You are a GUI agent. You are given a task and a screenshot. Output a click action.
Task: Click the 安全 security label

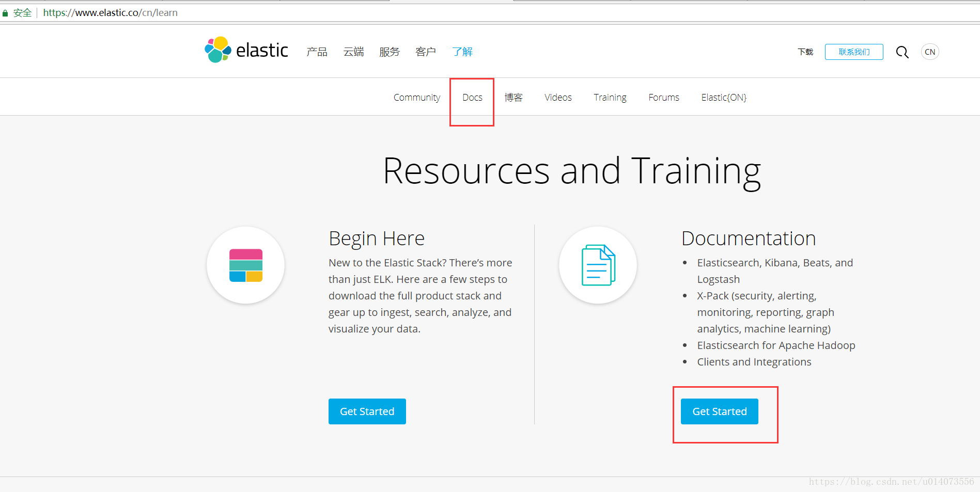[x=23, y=13]
